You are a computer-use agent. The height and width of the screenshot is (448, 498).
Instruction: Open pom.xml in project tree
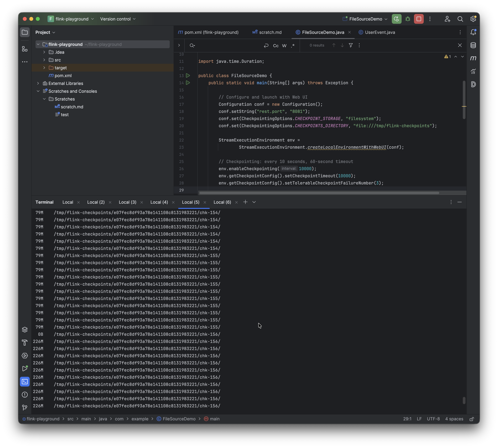pyautogui.click(x=63, y=76)
